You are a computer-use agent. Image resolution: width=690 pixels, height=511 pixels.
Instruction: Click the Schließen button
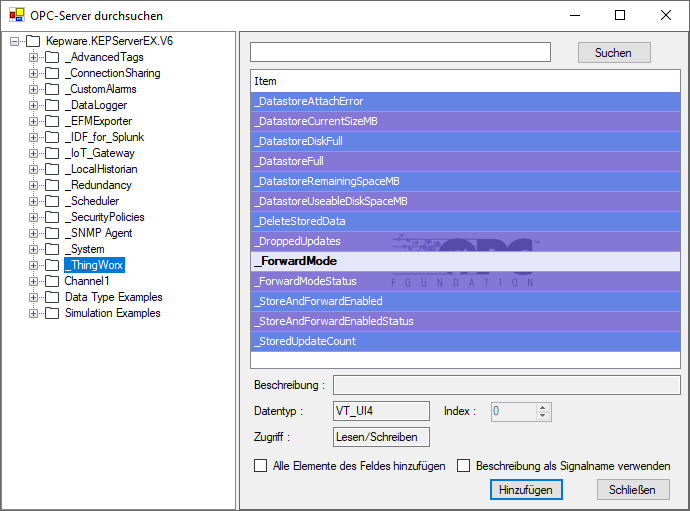(x=633, y=490)
